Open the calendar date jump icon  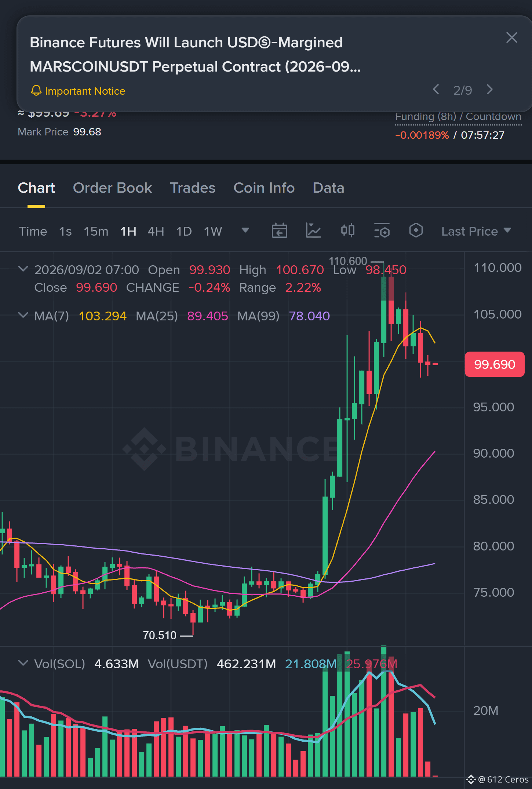[x=279, y=231]
